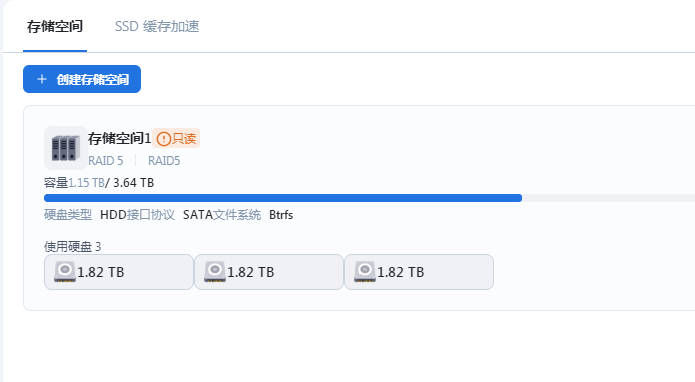The image size is (695, 382).
Task: Click the 3.64 TB total capacity text
Action: pos(133,183)
